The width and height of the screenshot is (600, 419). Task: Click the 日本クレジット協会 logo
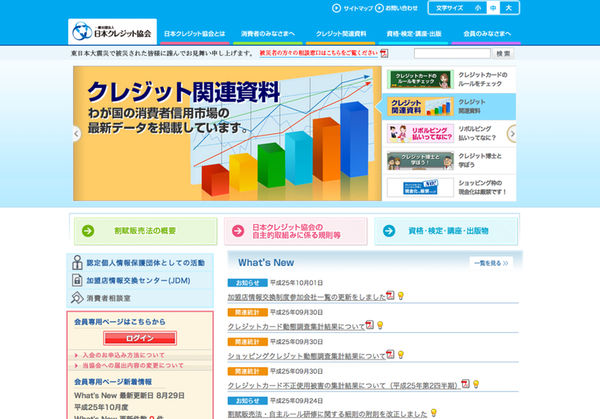(112, 32)
